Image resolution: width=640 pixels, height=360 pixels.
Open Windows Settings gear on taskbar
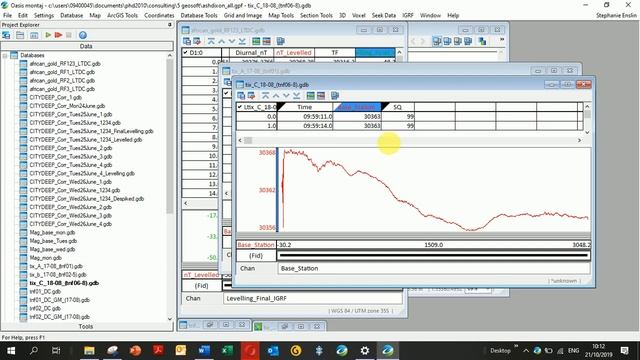(x=364, y=350)
